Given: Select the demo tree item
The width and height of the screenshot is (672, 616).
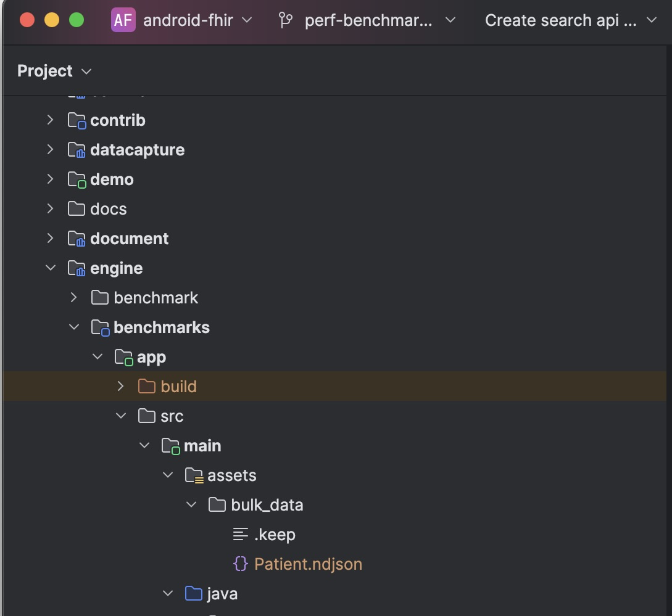Looking at the screenshot, I should click(x=112, y=179).
